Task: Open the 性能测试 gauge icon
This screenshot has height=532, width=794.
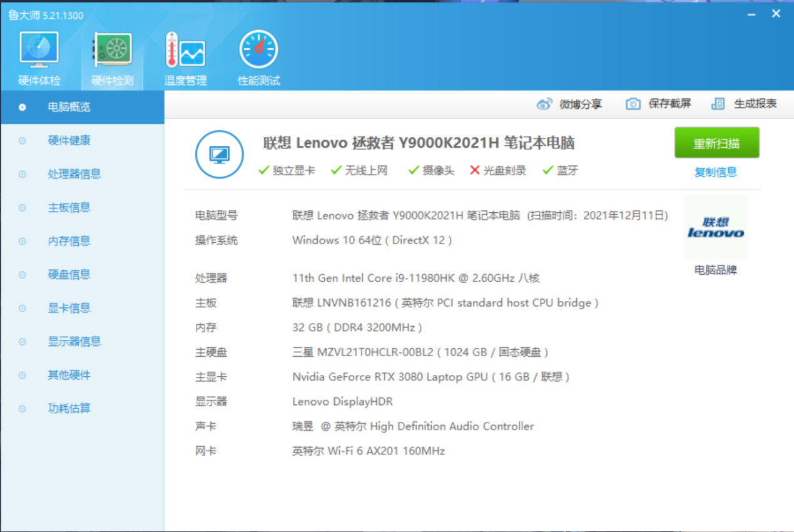Action: (x=259, y=49)
